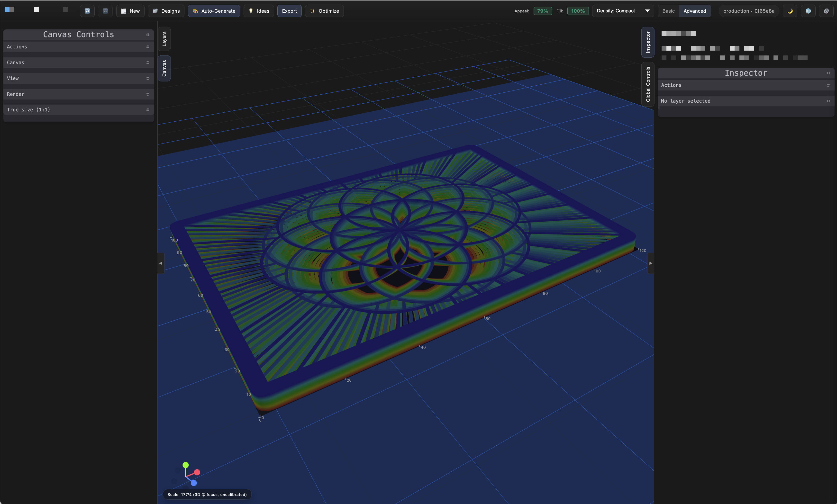Expand the View section in Canvas Controls
837x504 pixels.
pos(78,79)
